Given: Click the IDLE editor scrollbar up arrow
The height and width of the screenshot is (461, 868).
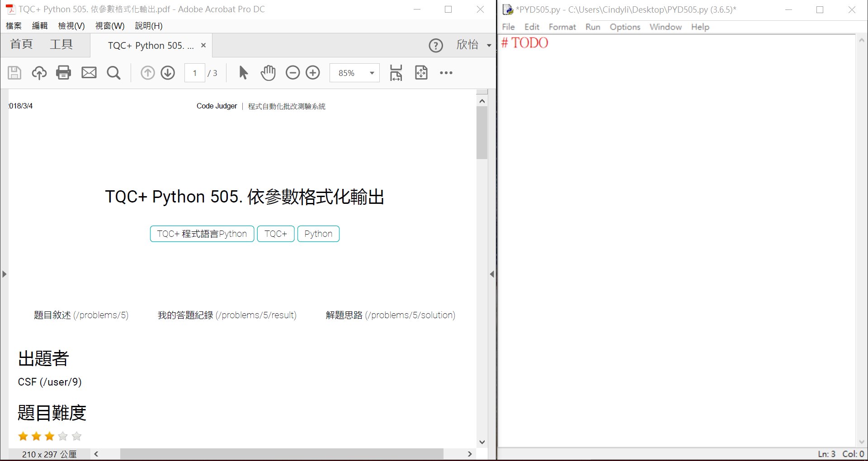Looking at the screenshot, I should click(862, 40).
